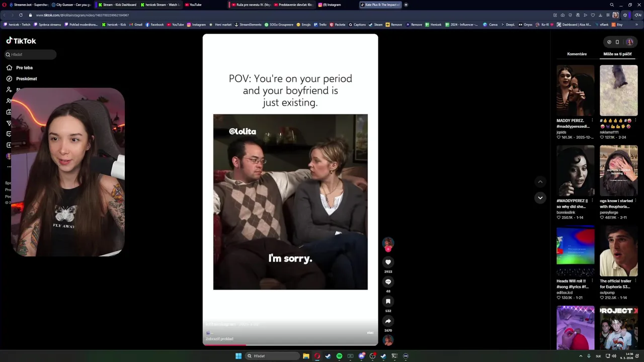Screen dimensions: 644x362
Task: Open Heads Will roll video thumbnail
Action: [x=576, y=251]
